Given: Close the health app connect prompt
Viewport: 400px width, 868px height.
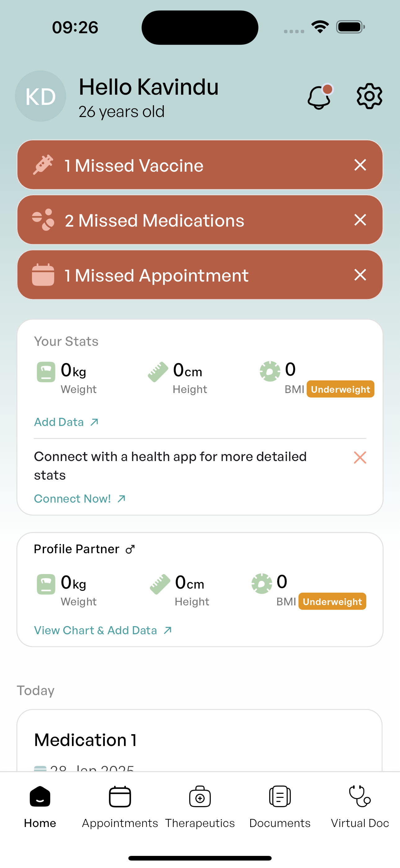Looking at the screenshot, I should click(360, 458).
